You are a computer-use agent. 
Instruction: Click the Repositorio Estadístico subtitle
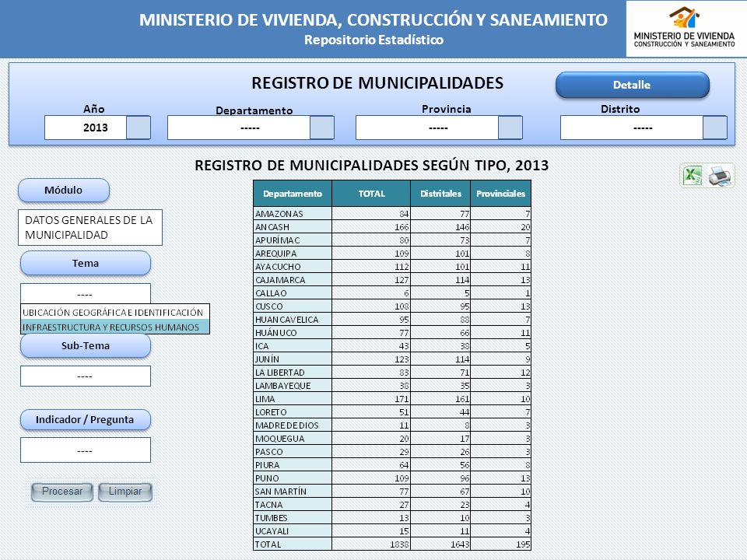coord(374,40)
